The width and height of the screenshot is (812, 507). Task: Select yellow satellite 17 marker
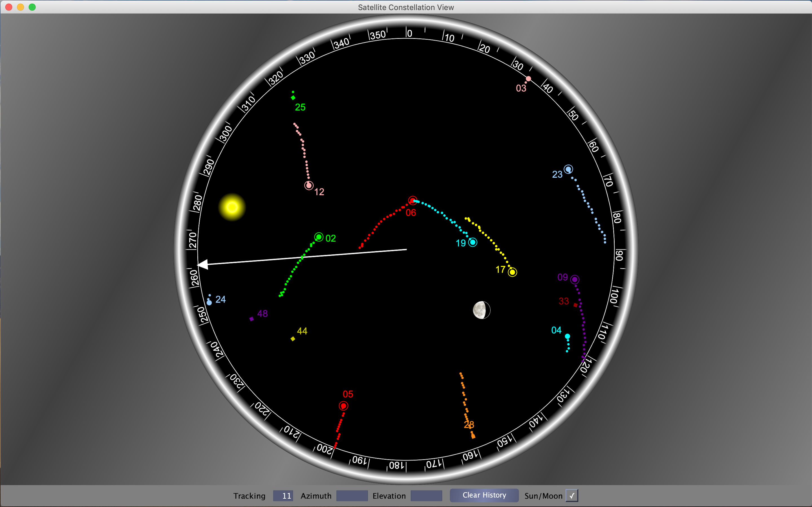tap(512, 272)
